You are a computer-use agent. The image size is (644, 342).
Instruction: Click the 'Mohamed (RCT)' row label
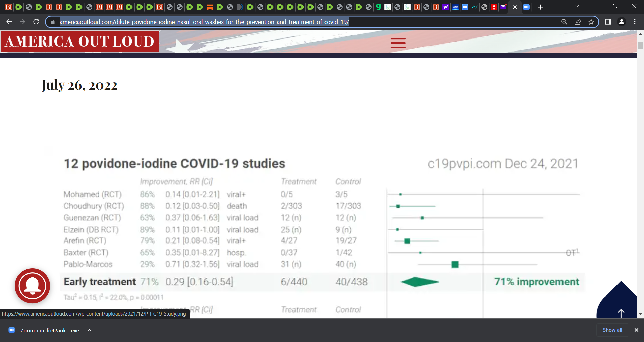click(93, 194)
